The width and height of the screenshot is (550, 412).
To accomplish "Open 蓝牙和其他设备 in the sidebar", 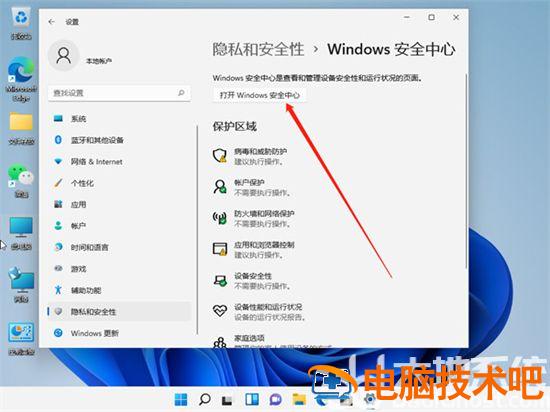I will (119, 140).
